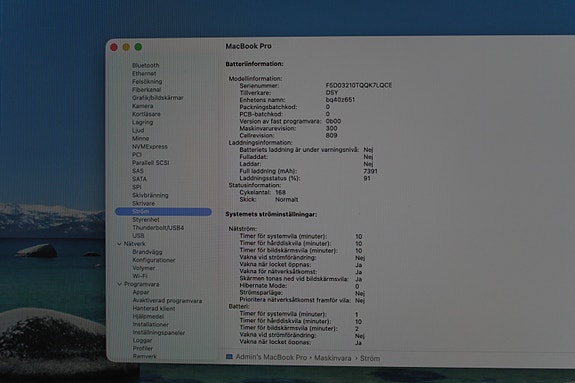Open Installationer in the sidebar
This screenshot has height=383, width=575.
150,325
